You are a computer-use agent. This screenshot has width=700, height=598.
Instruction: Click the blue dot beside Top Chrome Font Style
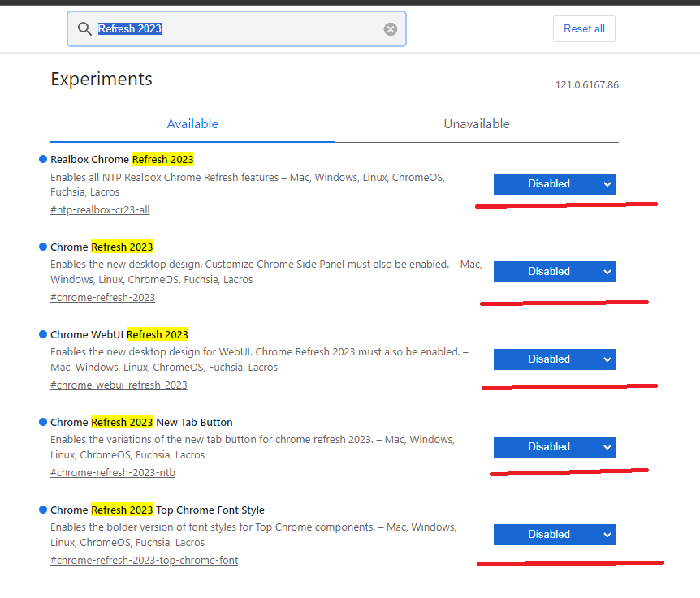(x=43, y=510)
